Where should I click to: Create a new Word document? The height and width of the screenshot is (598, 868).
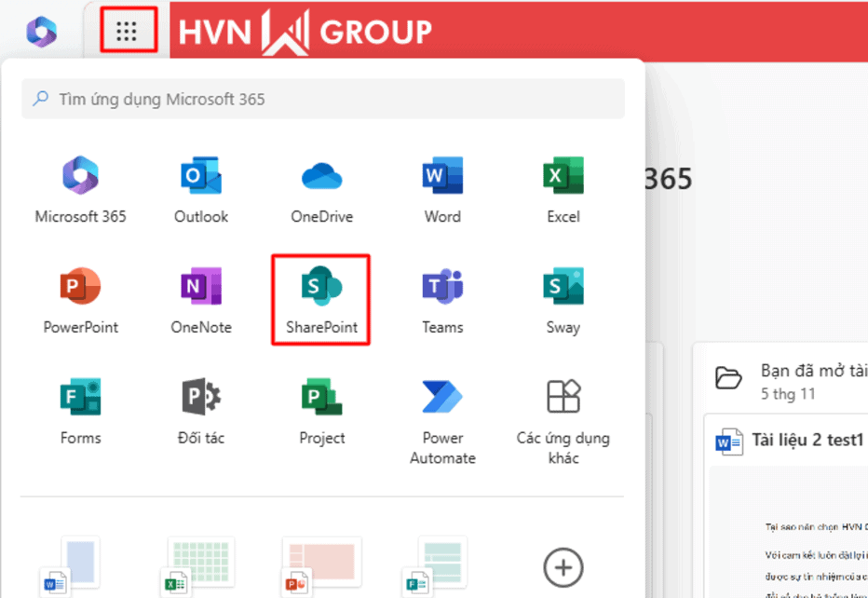(71, 566)
